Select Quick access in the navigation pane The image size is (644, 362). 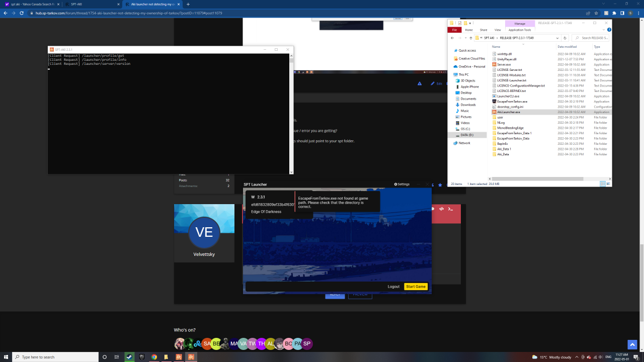coord(467,50)
